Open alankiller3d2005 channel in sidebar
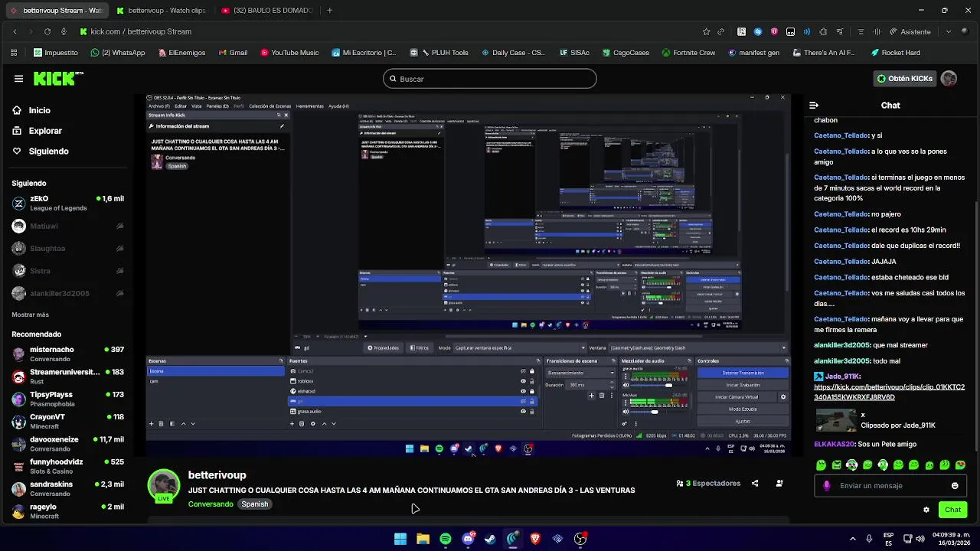 click(67, 293)
